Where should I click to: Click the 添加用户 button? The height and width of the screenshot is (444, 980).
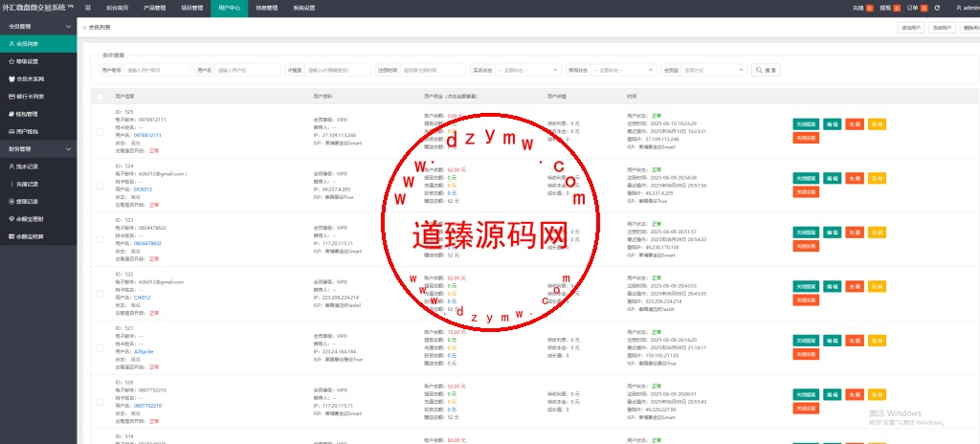pos(911,28)
